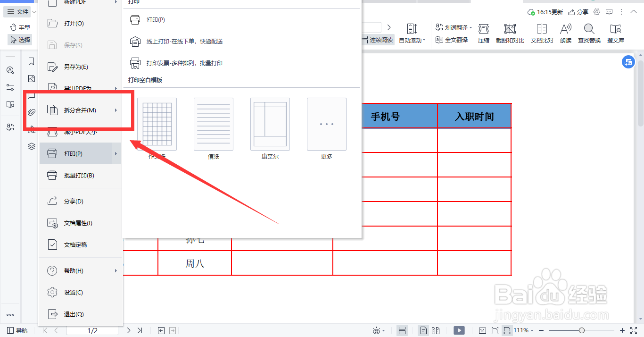Click the three-dot more icon at bottom left
This screenshot has width=644, height=337.
[x=10, y=315]
